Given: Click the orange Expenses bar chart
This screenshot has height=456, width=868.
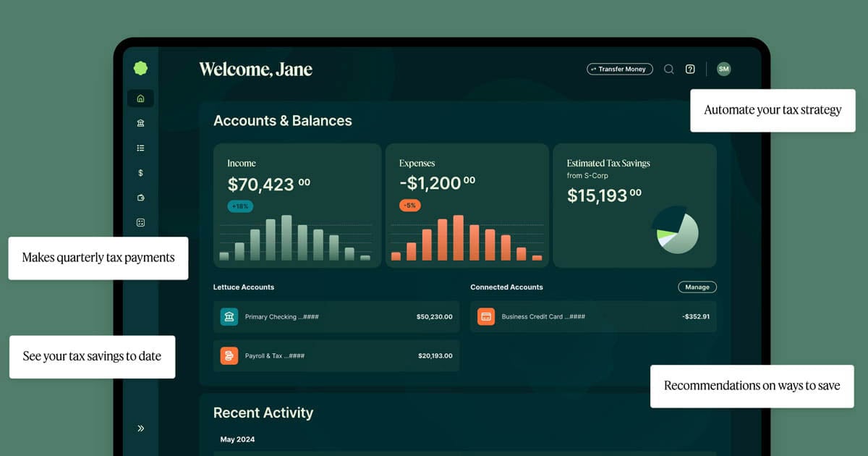Looking at the screenshot, I should (x=467, y=238).
